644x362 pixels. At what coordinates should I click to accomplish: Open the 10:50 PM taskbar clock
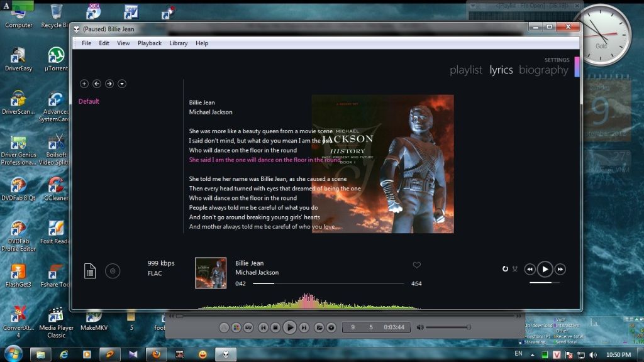point(618,355)
